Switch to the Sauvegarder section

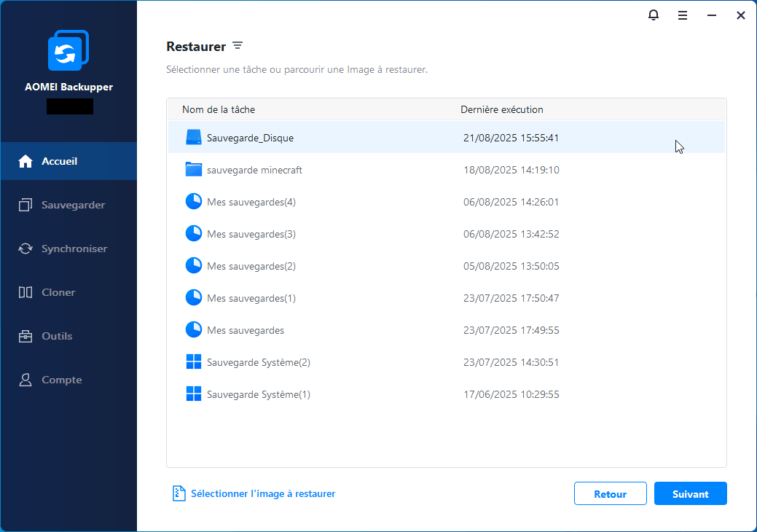pyautogui.click(x=68, y=205)
